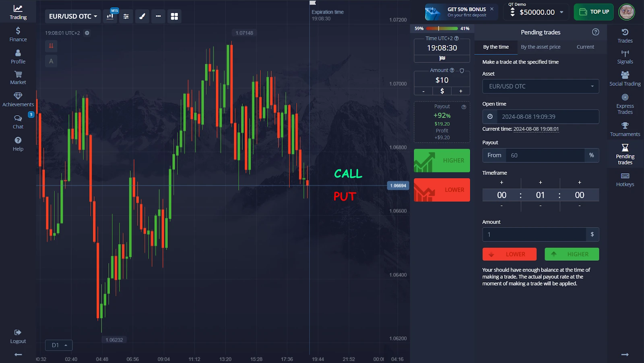Click chart time settings gear
The height and width of the screenshot is (363, 644).
(x=87, y=33)
